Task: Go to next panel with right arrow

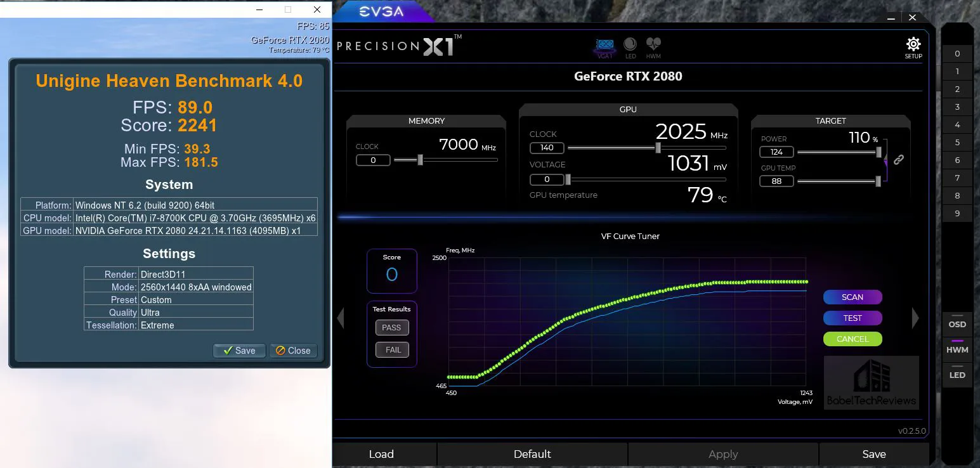Action: pos(915,318)
